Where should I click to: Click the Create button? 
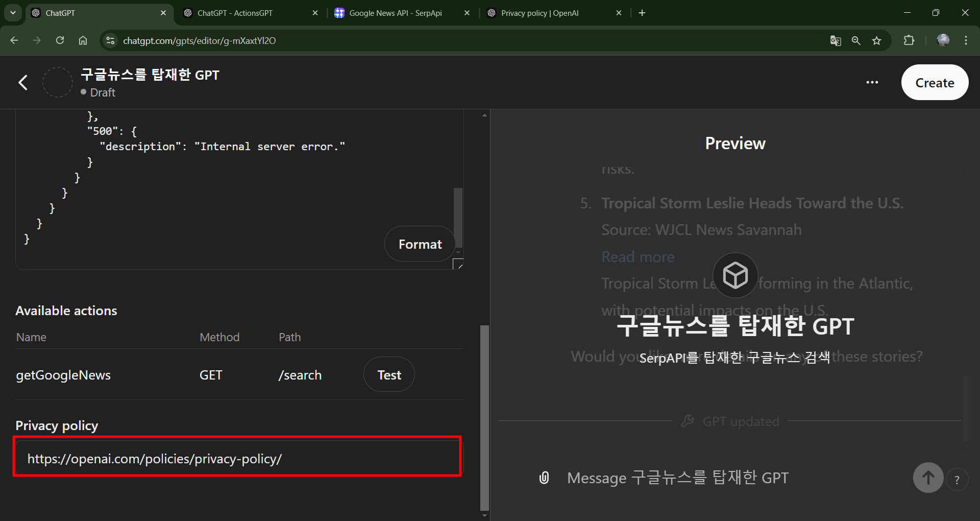935,82
